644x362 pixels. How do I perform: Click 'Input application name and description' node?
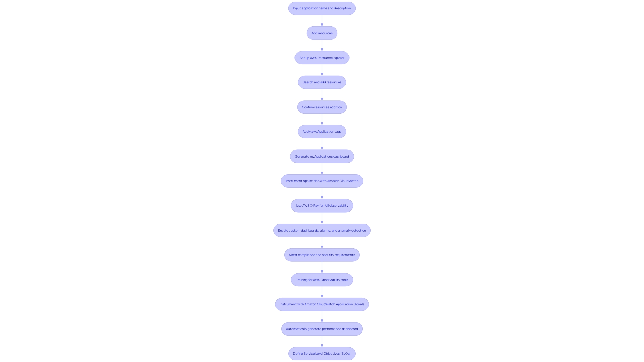[x=322, y=8]
